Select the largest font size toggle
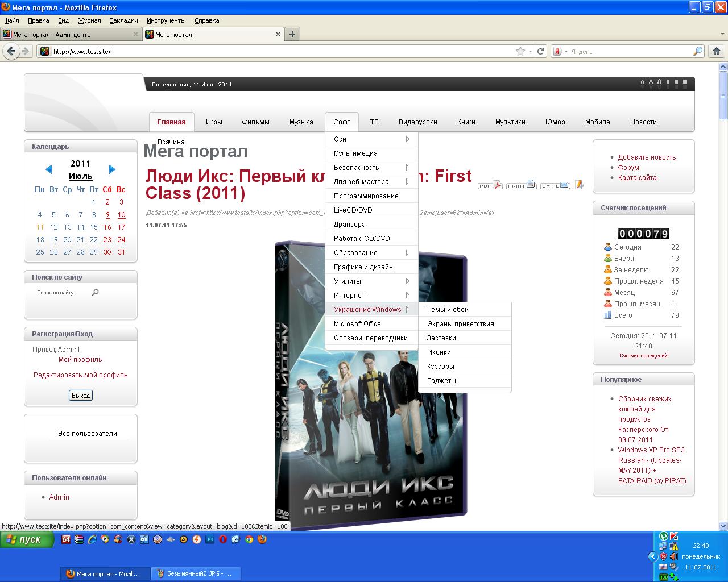The width and height of the screenshot is (728, 582). coord(660,81)
